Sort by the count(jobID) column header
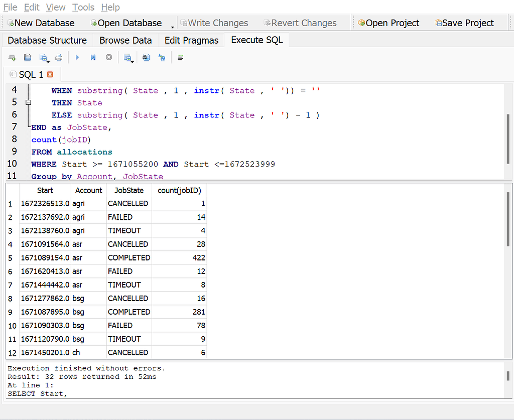The image size is (514, 420). coord(179,191)
